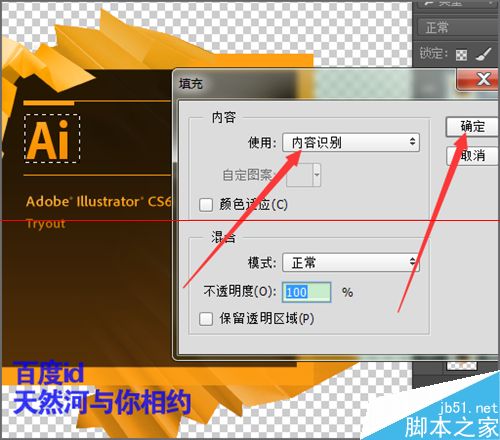Click the lock image pixels brush icon

point(483,54)
